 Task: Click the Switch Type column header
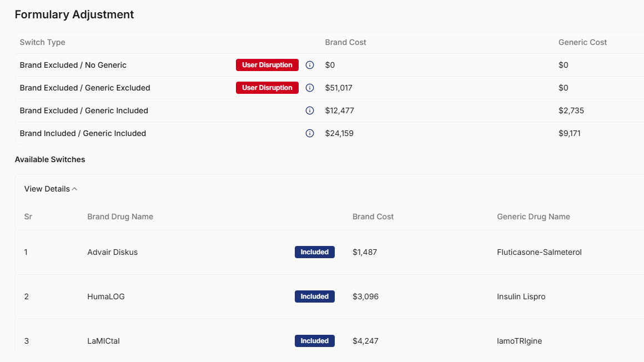[42, 42]
